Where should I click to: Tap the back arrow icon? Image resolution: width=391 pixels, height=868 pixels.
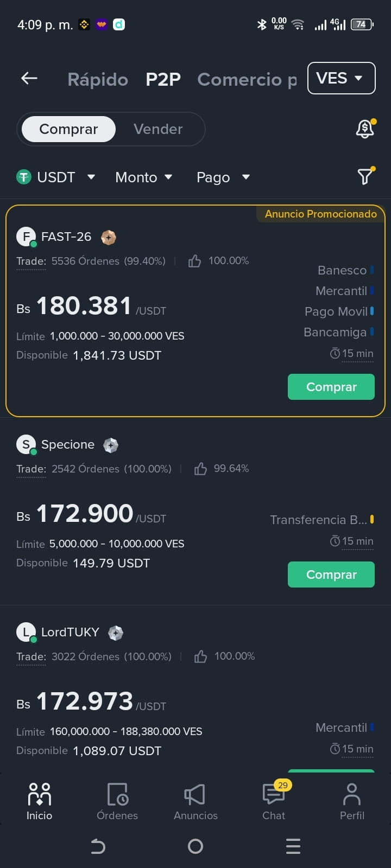[29, 79]
